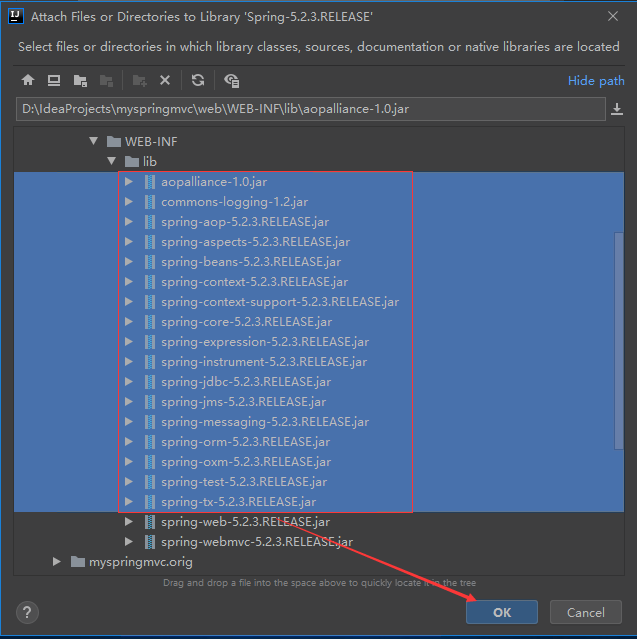This screenshot has width=637, height=639.
Task: Click the Module directory toolbar icon
Action: click(106, 80)
